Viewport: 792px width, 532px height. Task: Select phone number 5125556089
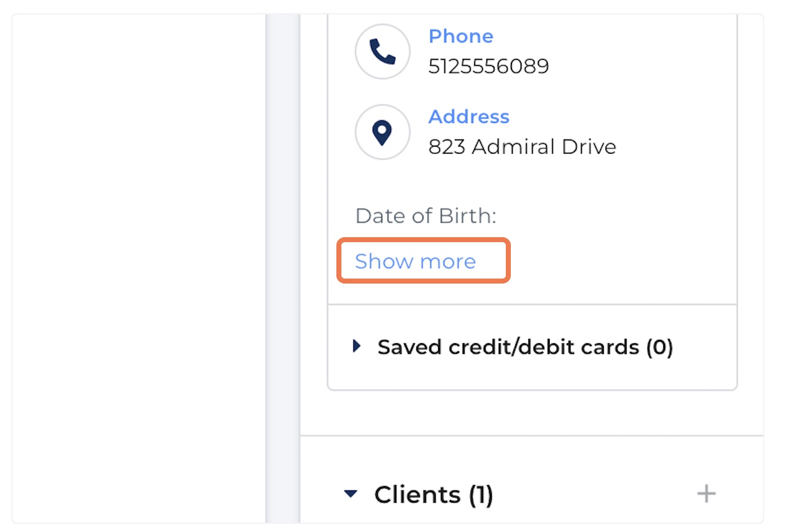tap(489, 66)
